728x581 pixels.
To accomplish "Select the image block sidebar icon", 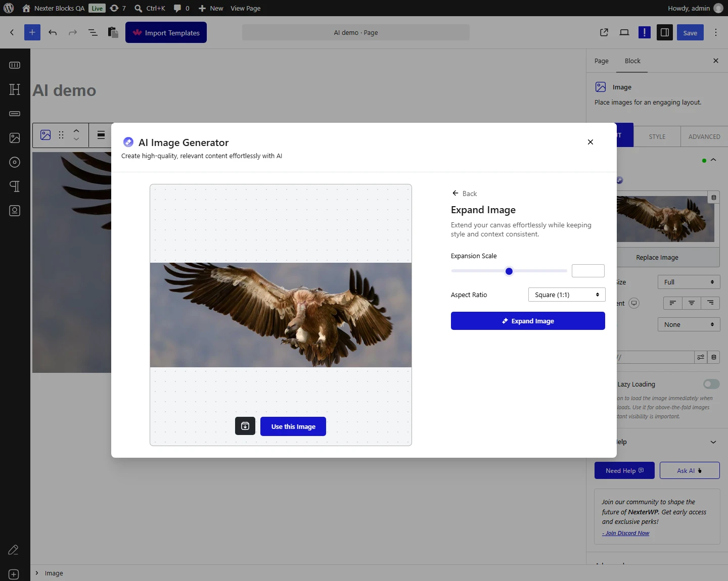I will tap(15, 138).
